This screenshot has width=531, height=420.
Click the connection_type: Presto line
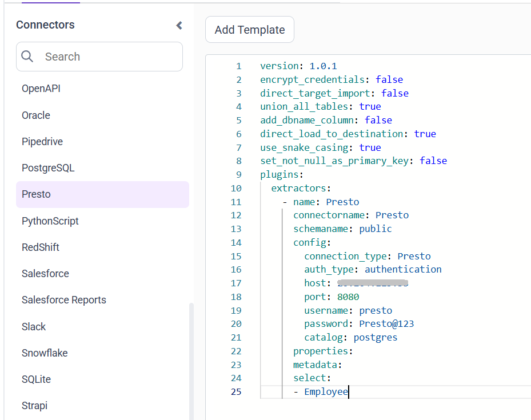point(367,257)
